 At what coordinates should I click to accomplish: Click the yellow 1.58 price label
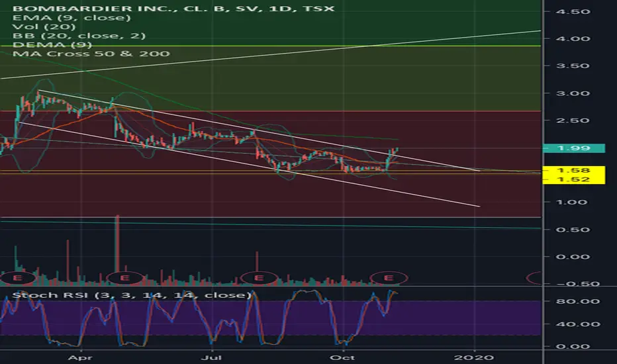click(x=574, y=170)
